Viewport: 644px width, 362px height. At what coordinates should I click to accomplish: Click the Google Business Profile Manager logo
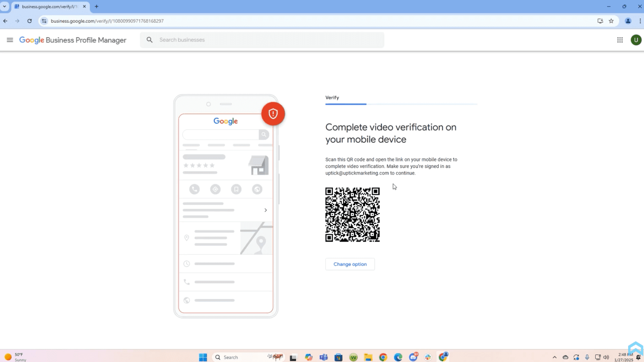click(x=73, y=40)
